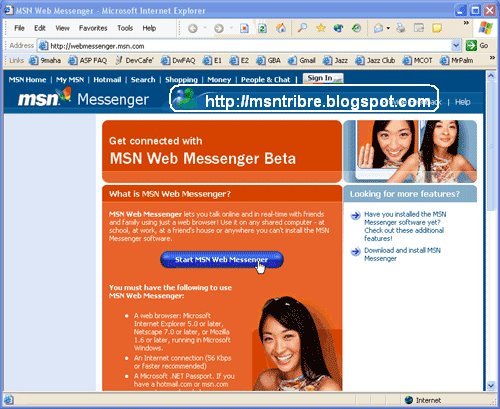Open the Edit menu

(x=40, y=28)
